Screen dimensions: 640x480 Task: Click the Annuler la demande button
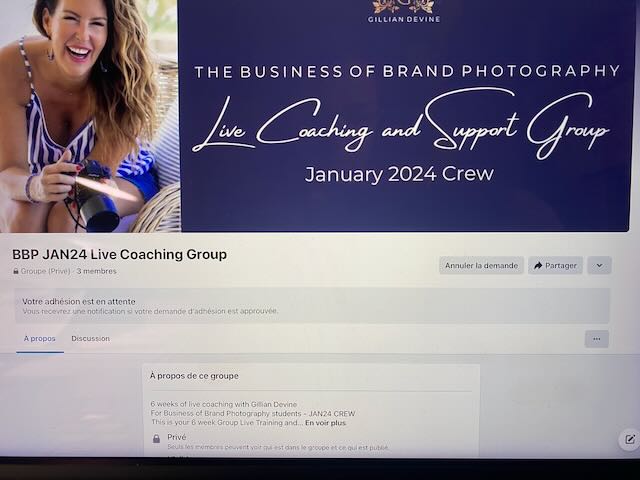tap(481, 266)
